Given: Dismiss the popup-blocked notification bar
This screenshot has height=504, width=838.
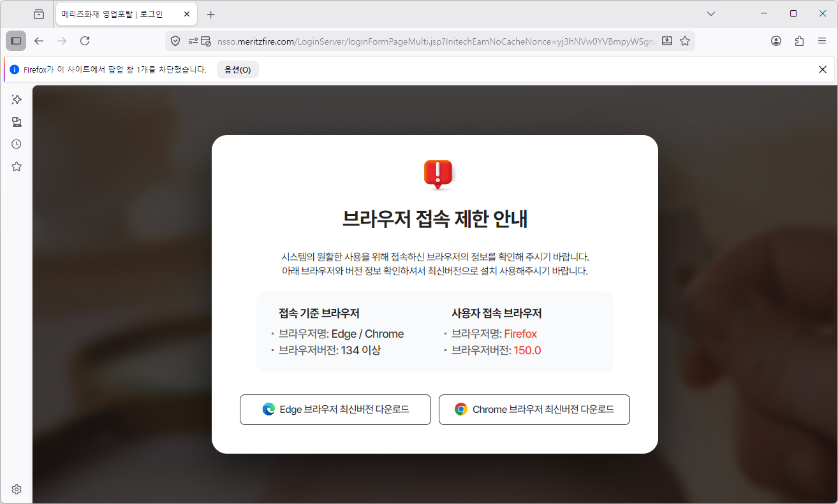Looking at the screenshot, I should (823, 69).
